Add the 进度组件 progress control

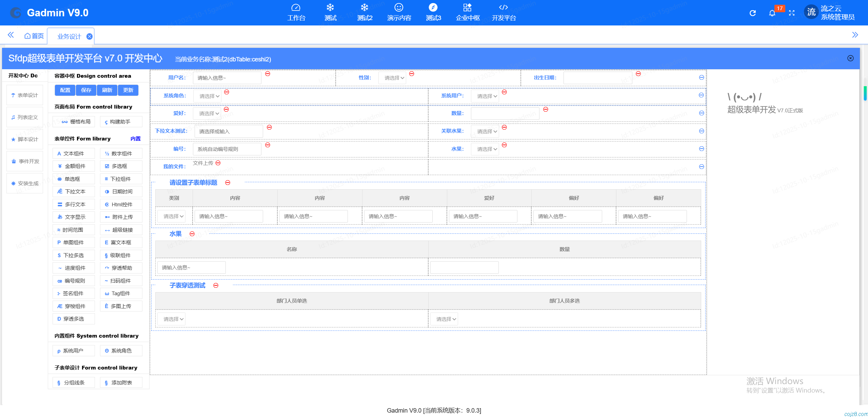(74, 268)
